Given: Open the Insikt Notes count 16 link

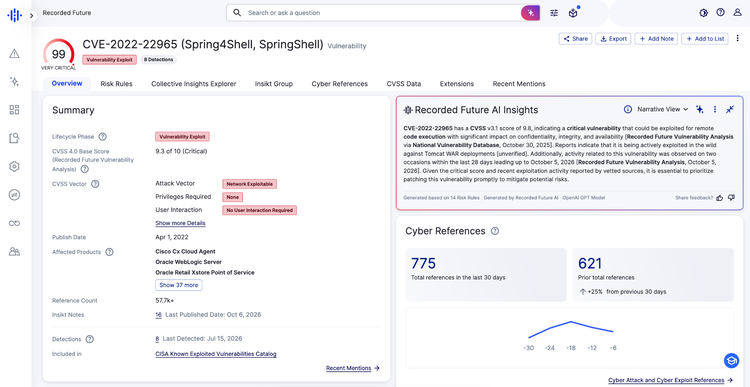Looking at the screenshot, I should [x=158, y=315].
